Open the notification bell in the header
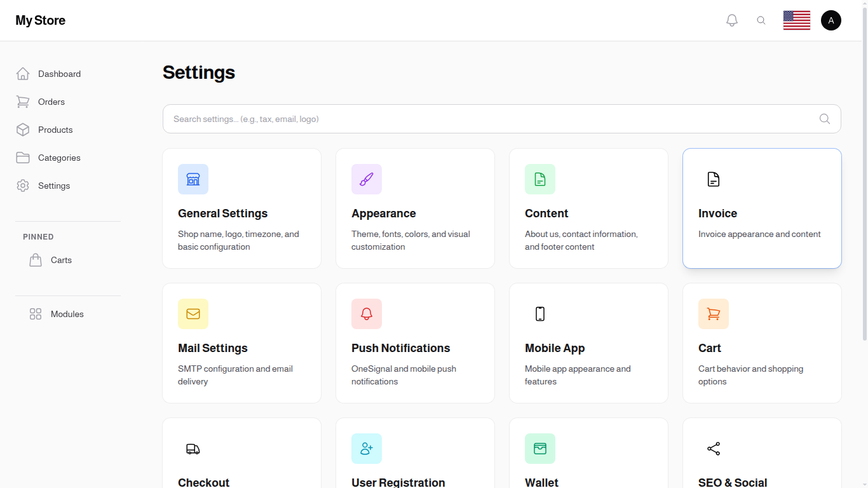Viewport: 868px width, 488px height. pyautogui.click(x=731, y=20)
